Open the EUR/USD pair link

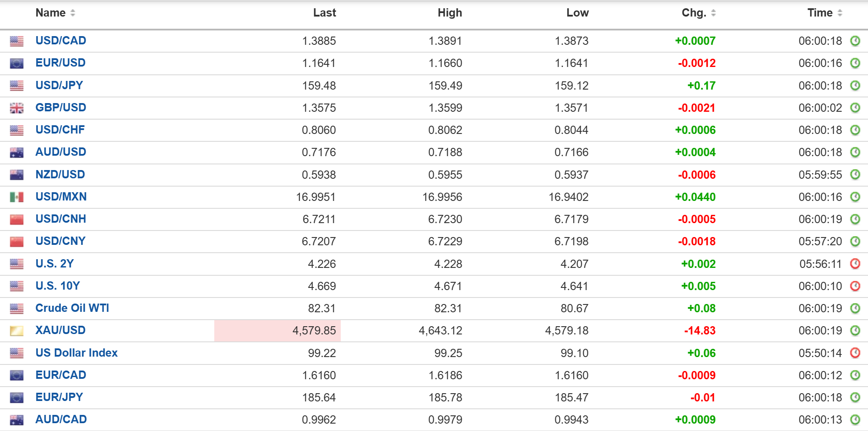(60, 63)
